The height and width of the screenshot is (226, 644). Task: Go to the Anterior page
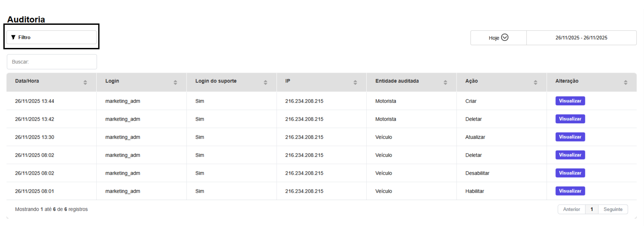571,209
